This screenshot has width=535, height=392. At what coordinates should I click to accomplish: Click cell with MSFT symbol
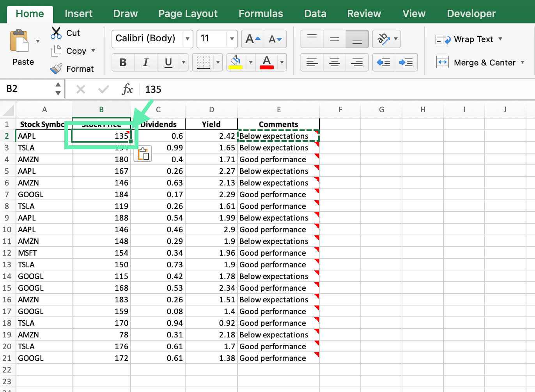pyautogui.click(x=44, y=253)
